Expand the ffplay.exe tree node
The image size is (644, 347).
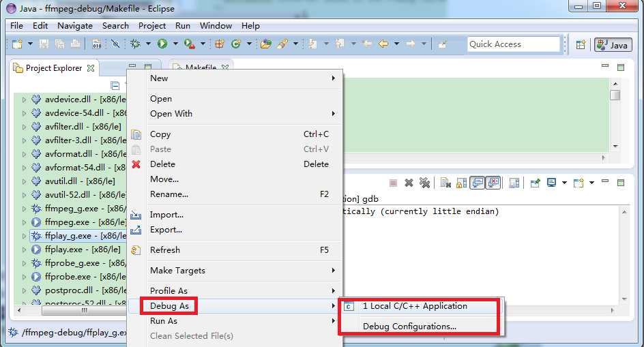[24, 250]
